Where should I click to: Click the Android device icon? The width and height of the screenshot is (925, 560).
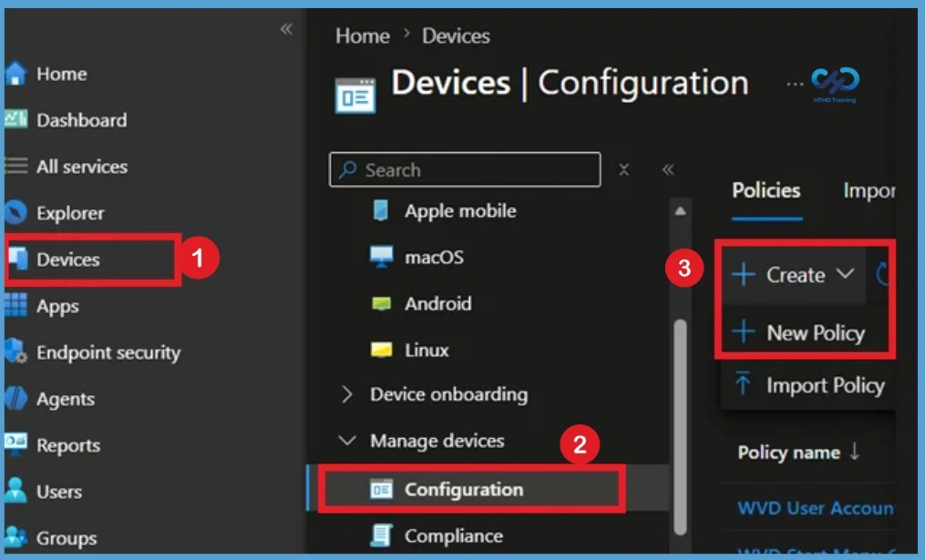coord(381,303)
